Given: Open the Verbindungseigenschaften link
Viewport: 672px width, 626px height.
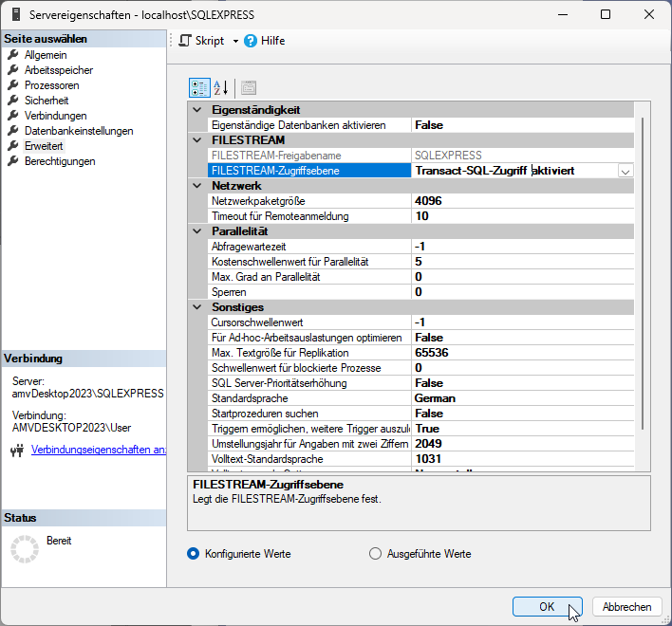Looking at the screenshot, I should [x=99, y=450].
